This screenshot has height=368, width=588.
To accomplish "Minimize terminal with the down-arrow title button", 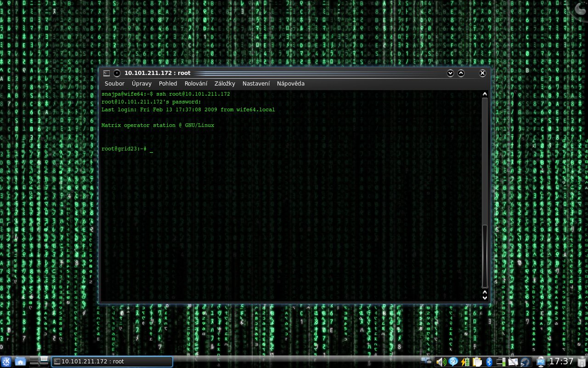I will click(x=450, y=73).
